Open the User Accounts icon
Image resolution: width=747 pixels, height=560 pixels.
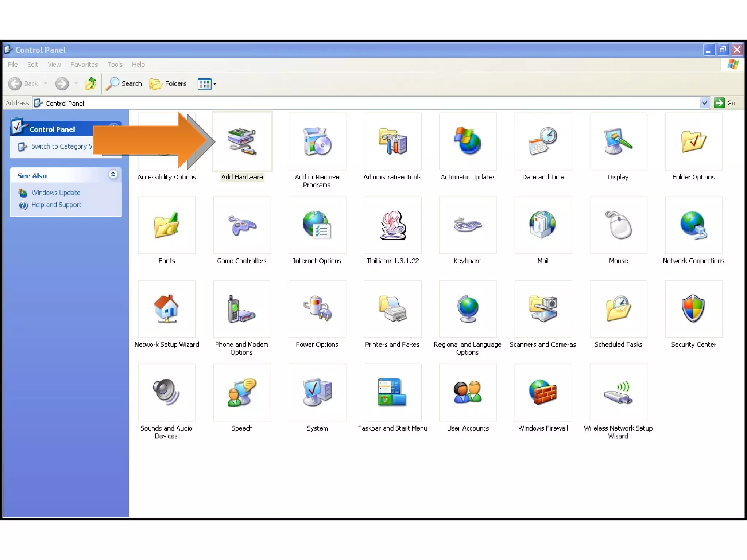click(x=468, y=393)
